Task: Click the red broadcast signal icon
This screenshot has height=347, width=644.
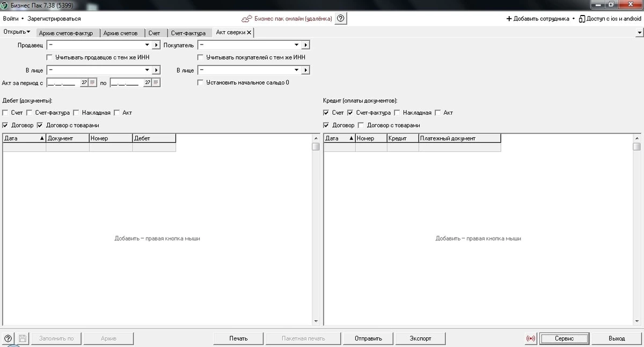Action: [531, 338]
